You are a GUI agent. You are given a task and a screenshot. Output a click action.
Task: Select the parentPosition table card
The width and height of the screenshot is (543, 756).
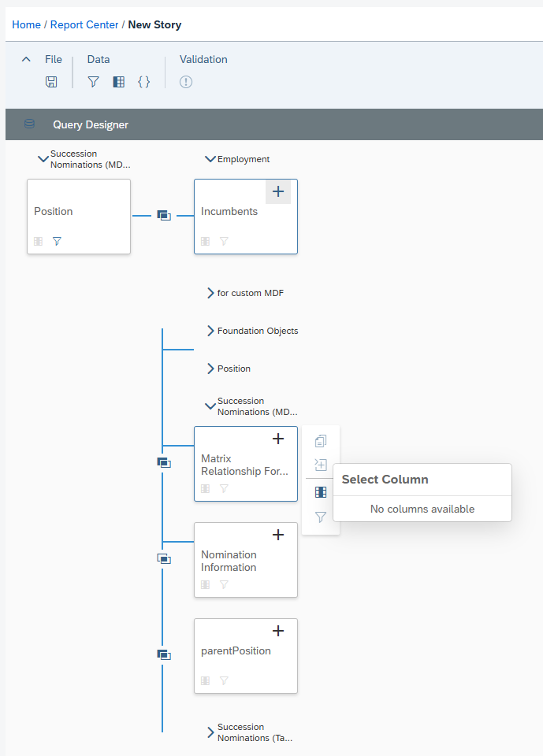[x=246, y=656]
